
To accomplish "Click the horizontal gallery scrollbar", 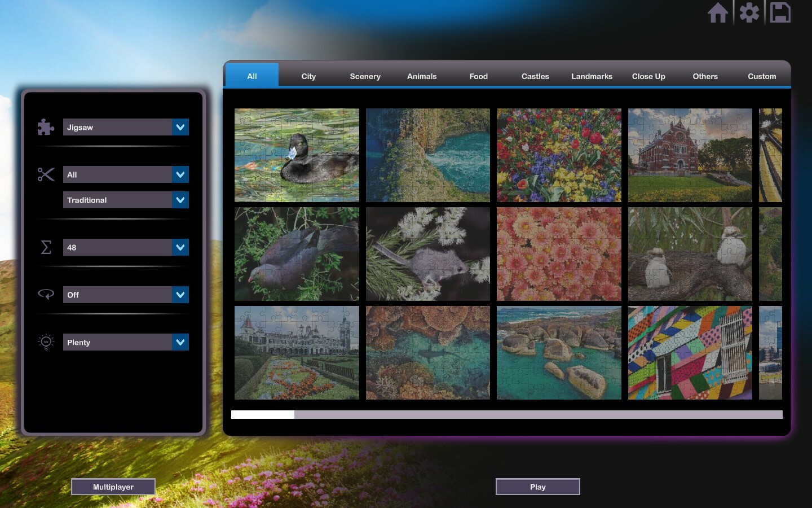I will [x=506, y=415].
